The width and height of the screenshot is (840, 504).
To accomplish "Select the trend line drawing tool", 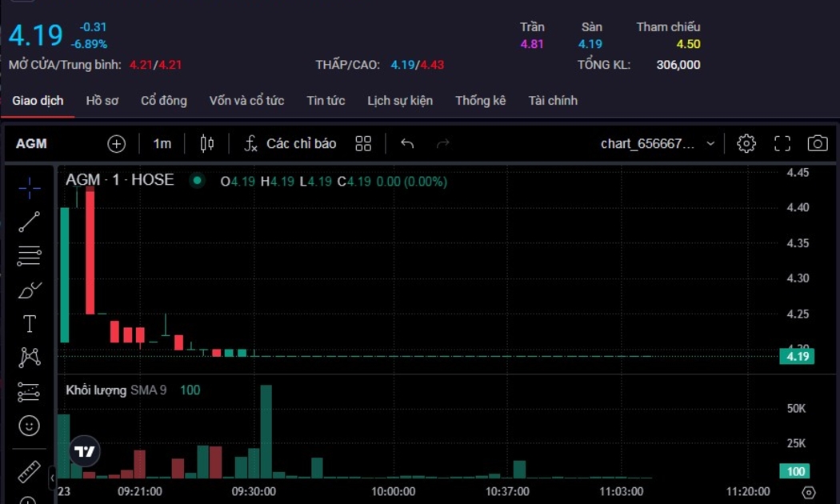I will pyautogui.click(x=30, y=222).
